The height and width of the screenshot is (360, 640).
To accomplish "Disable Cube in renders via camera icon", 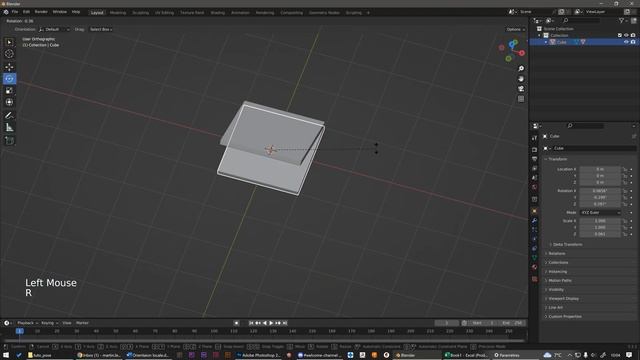I will [633, 42].
